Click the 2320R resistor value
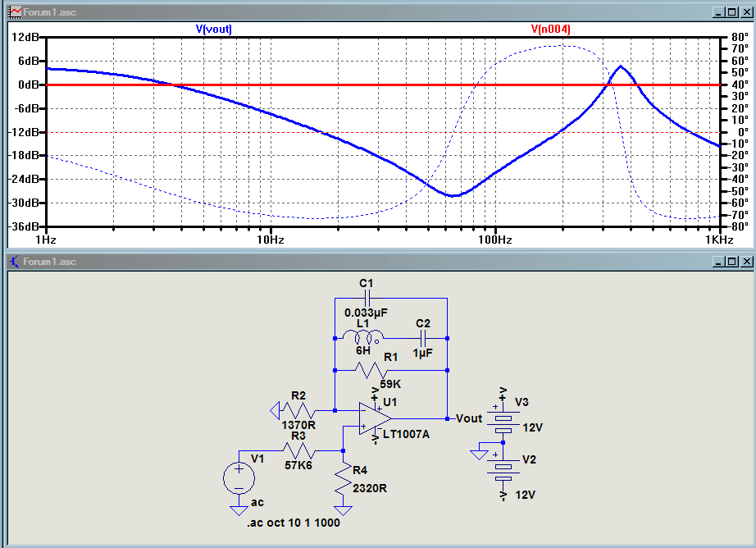 coord(370,488)
